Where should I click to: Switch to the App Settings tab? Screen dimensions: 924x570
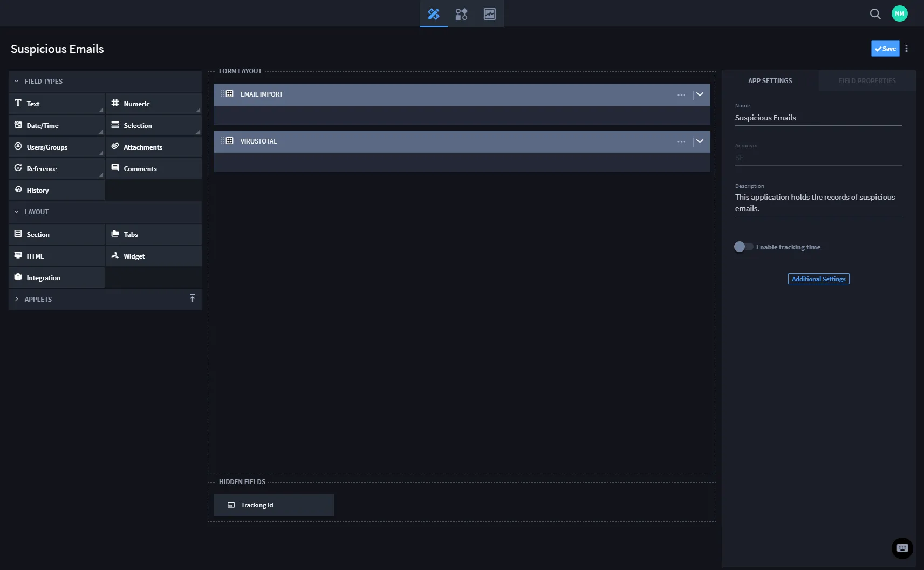pos(770,80)
